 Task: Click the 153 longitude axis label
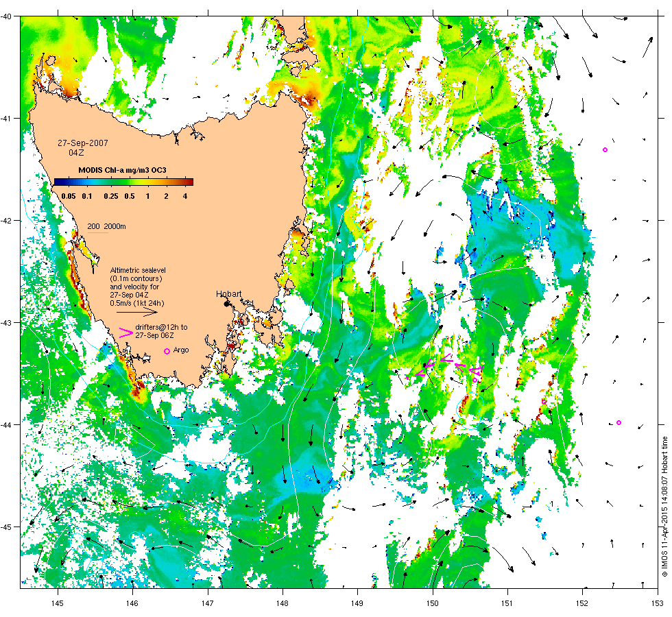(x=658, y=603)
